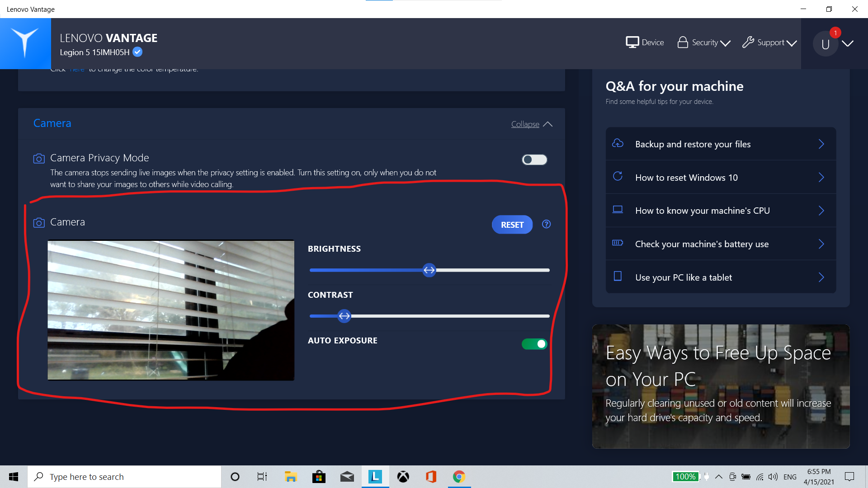This screenshot has width=868, height=488.
Task: Click the 100% battery gauge in tray
Action: pos(685,477)
